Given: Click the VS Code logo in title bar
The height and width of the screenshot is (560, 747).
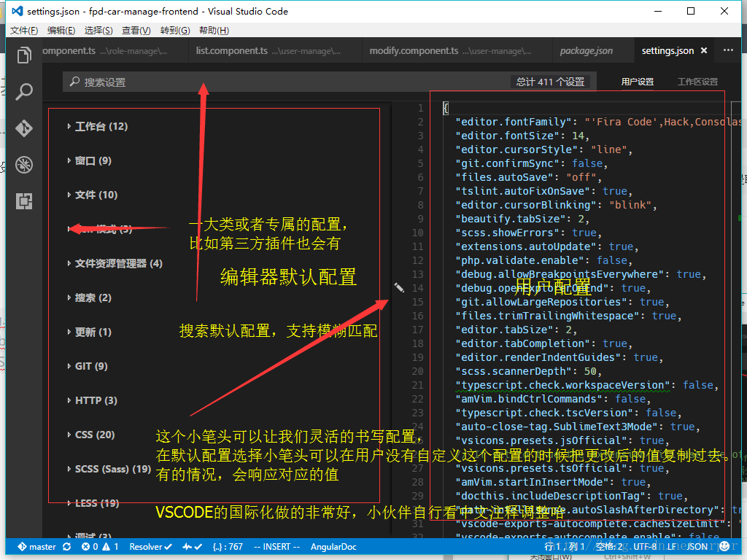Looking at the screenshot, I should tap(18, 11).
